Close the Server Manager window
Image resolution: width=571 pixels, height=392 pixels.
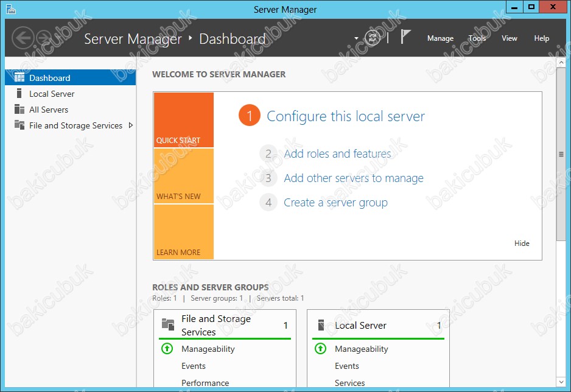tap(553, 7)
